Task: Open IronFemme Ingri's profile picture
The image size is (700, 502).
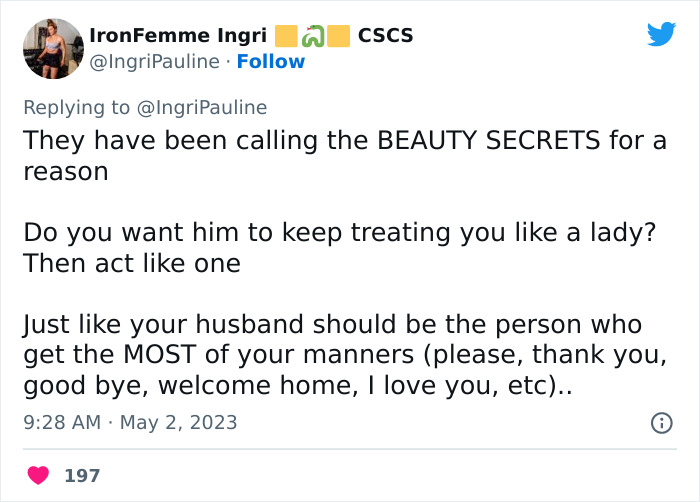Action: 52,48
